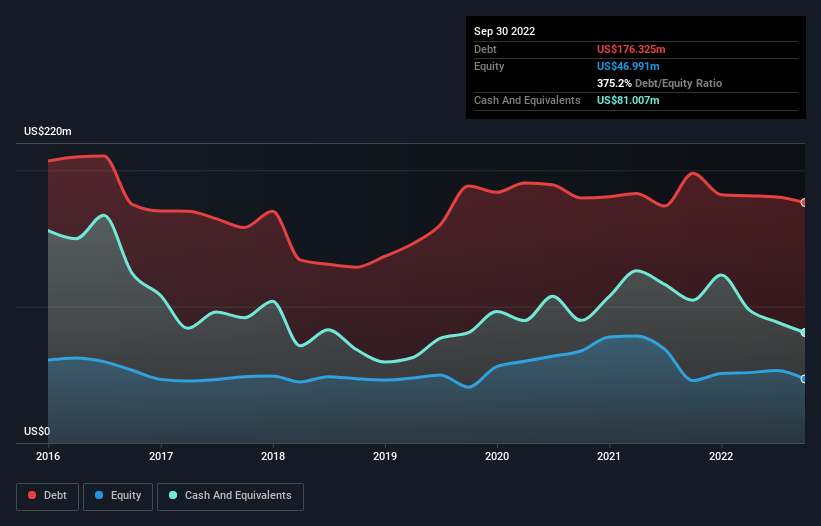Click the US$81.007m cash value

[628, 100]
